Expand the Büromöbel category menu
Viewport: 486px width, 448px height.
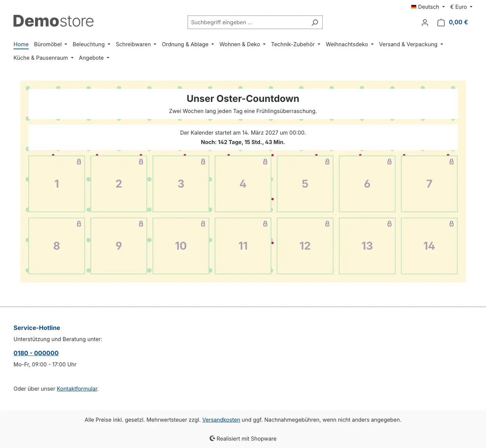coord(51,44)
